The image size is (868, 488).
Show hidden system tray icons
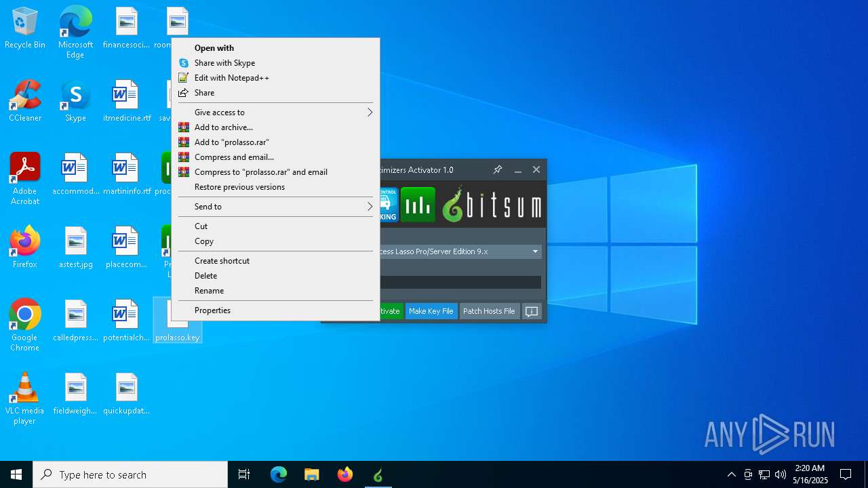coord(731,474)
